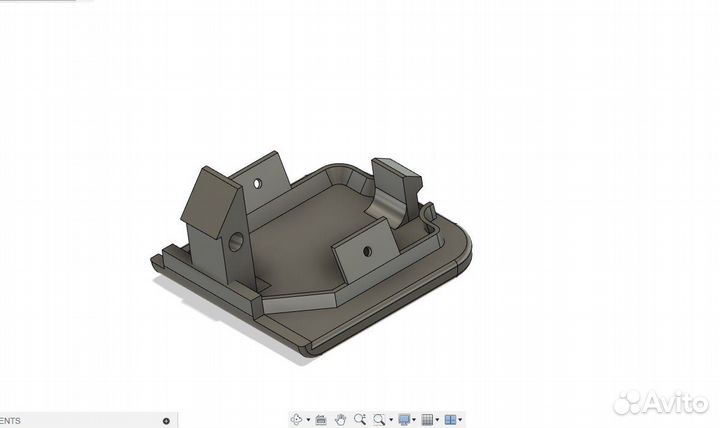
Task: Open the Orbit type dropdown arrow
Action: pos(308,420)
